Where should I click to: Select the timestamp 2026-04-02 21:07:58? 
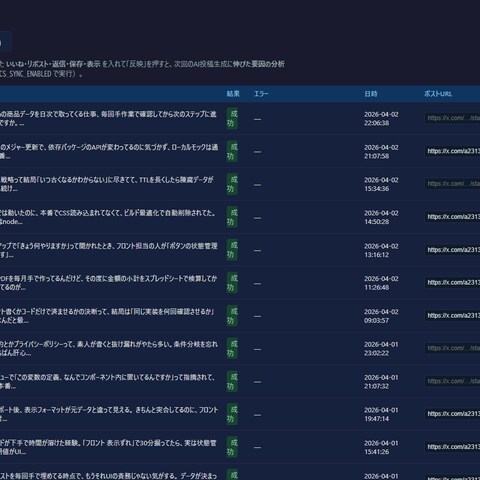(x=381, y=152)
